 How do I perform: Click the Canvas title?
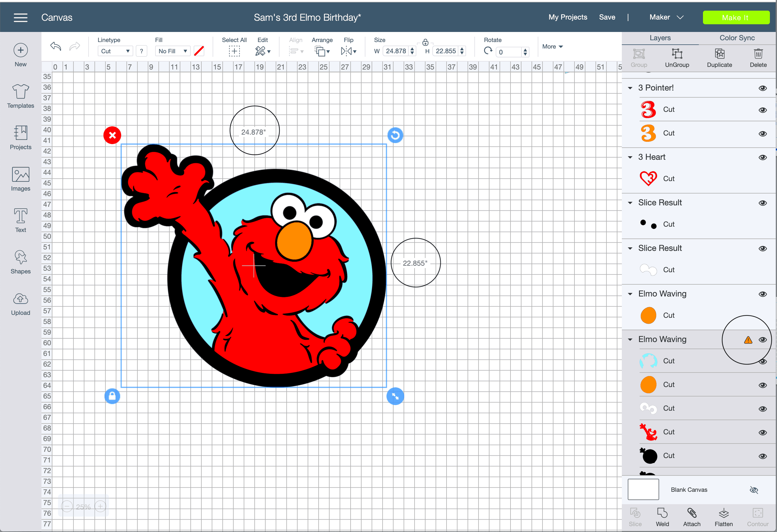pyautogui.click(x=57, y=17)
